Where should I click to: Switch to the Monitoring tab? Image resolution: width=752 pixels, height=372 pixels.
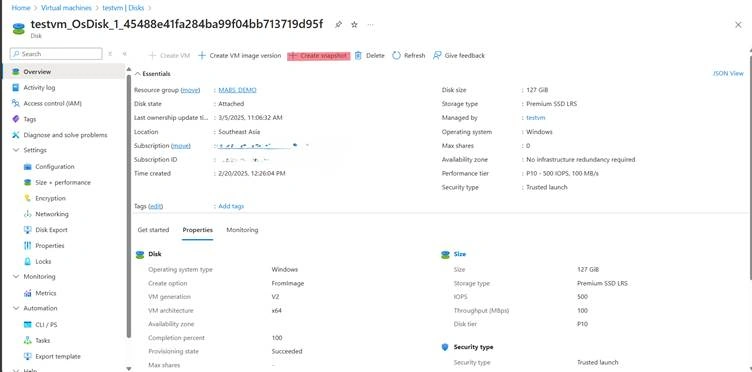tap(242, 230)
